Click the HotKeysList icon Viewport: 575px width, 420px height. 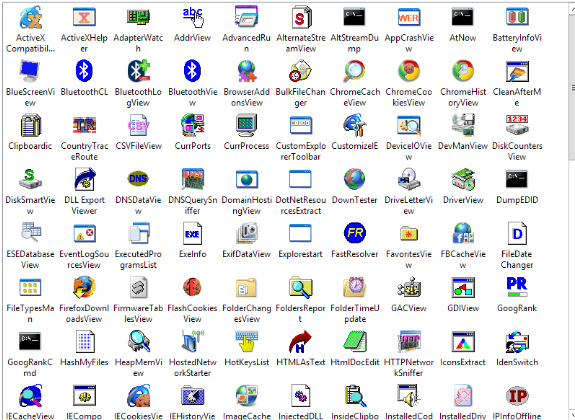click(246, 341)
